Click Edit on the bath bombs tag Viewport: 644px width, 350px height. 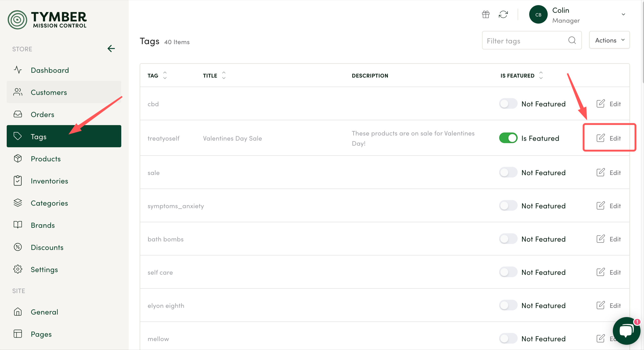tap(609, 239)
